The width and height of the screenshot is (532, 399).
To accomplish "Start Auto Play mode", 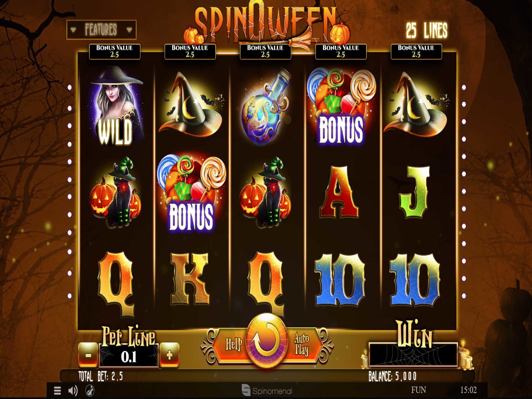I will click(301, 344).
